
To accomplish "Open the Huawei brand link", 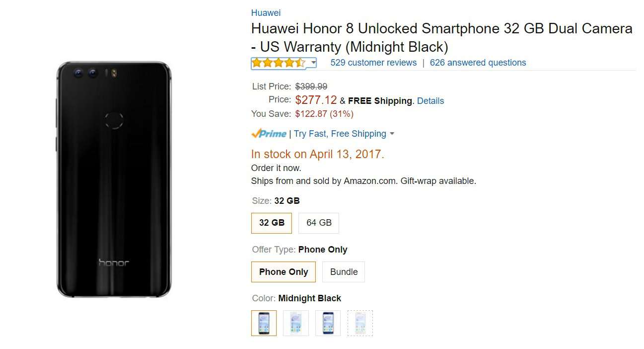I will click(266, 13).
